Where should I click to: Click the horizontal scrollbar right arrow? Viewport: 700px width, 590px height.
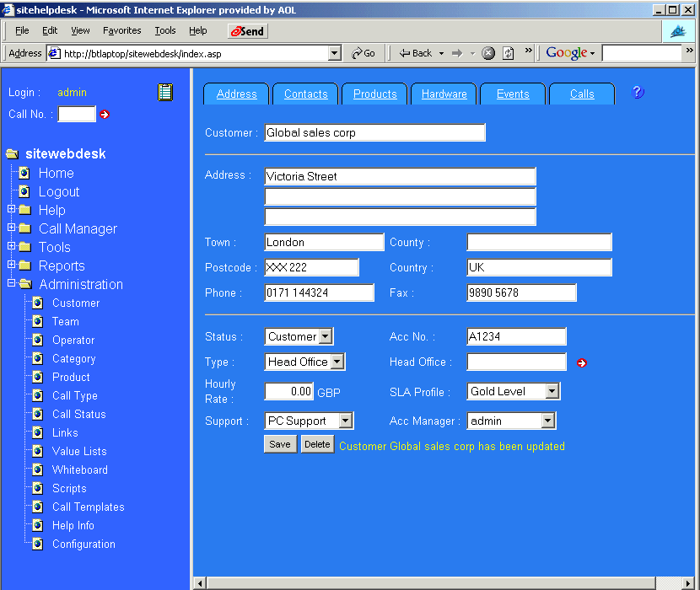[688, 583]
